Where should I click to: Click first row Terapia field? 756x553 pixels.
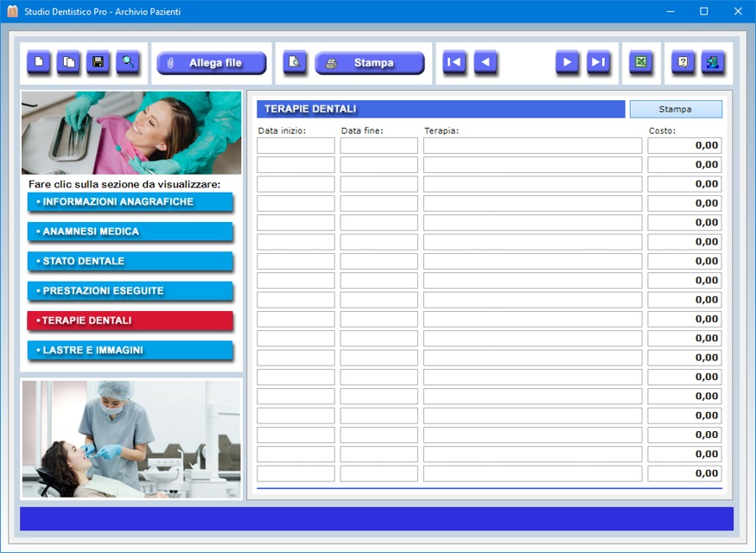pyautogui.click(x=533, y=146)
